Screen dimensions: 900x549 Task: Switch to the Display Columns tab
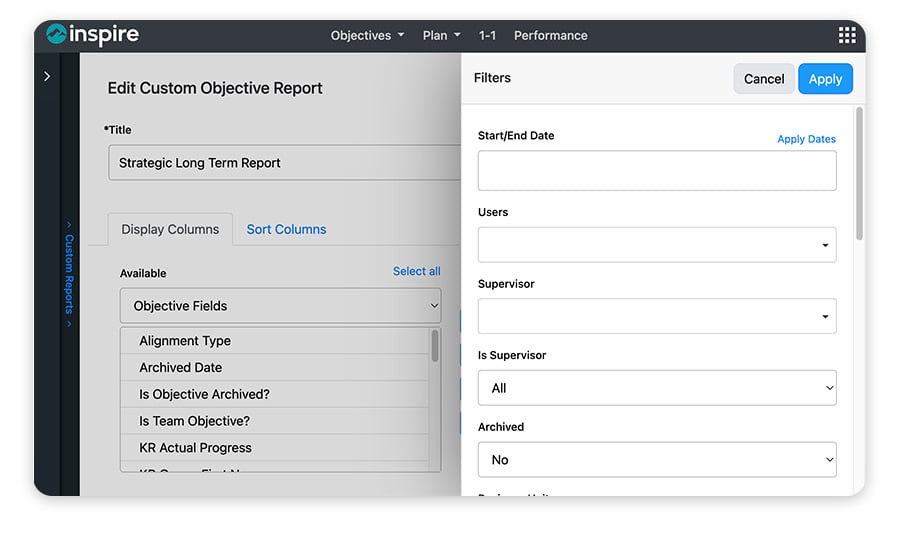(x=170, y=229)
